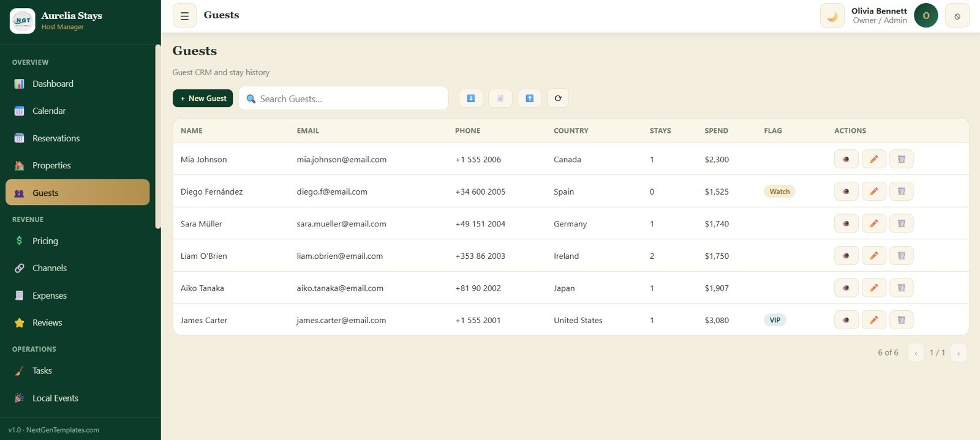The height and width of the screenshot is (440, 980).
Task: Navigate to Tasks
Action: (x=77, y=371)
